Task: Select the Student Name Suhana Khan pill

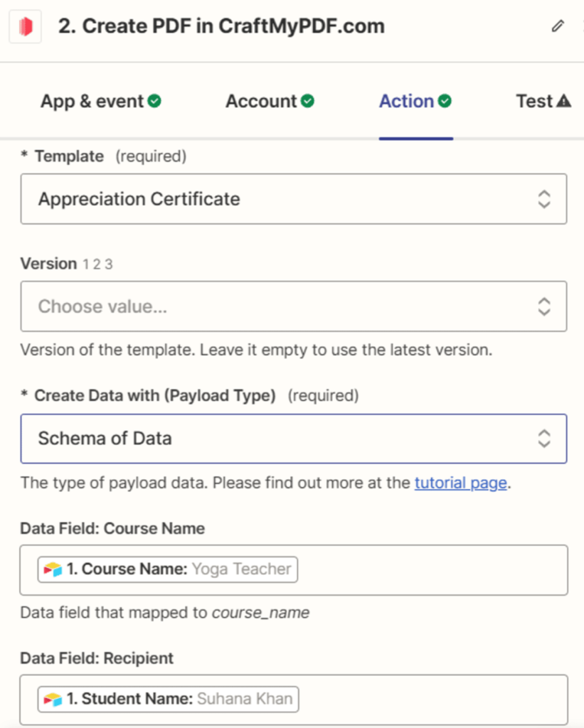Action: click(x=168, y=700)
